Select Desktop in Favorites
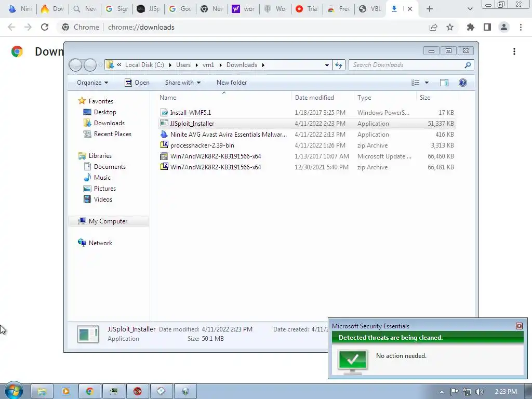 coord(105,112)
